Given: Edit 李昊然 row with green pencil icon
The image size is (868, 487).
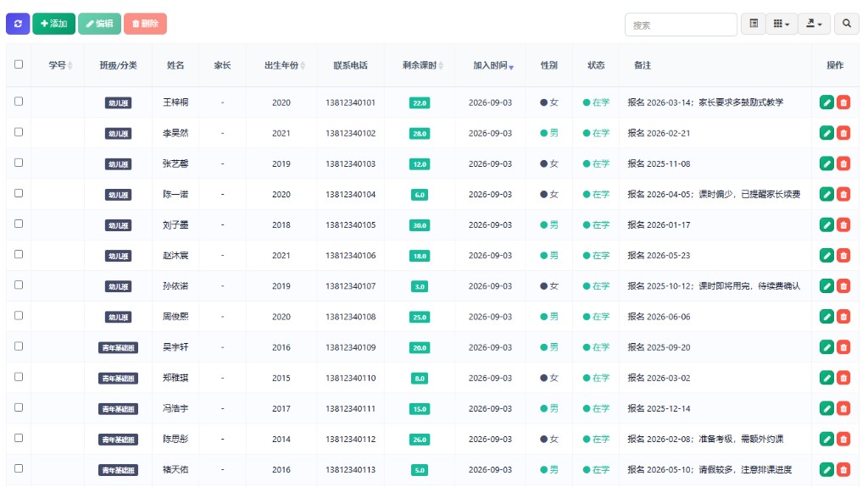Looking at the screenshot, I should pyautogui.click(x=826, y=133).
